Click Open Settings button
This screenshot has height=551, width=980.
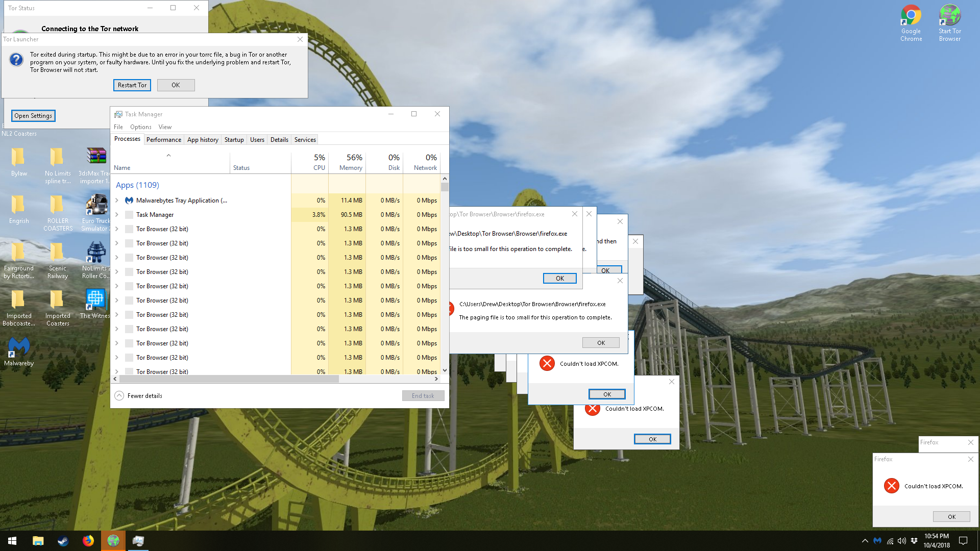point(33,116)
